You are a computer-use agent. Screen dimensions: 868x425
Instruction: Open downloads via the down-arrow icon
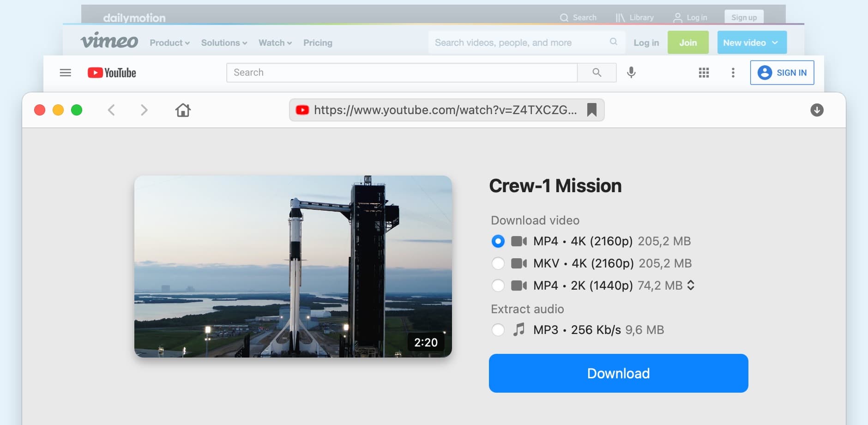coord(817,110)
